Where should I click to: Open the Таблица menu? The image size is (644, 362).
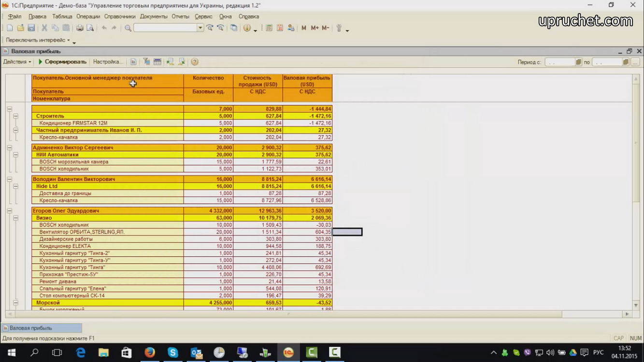(x=62, y=16)
